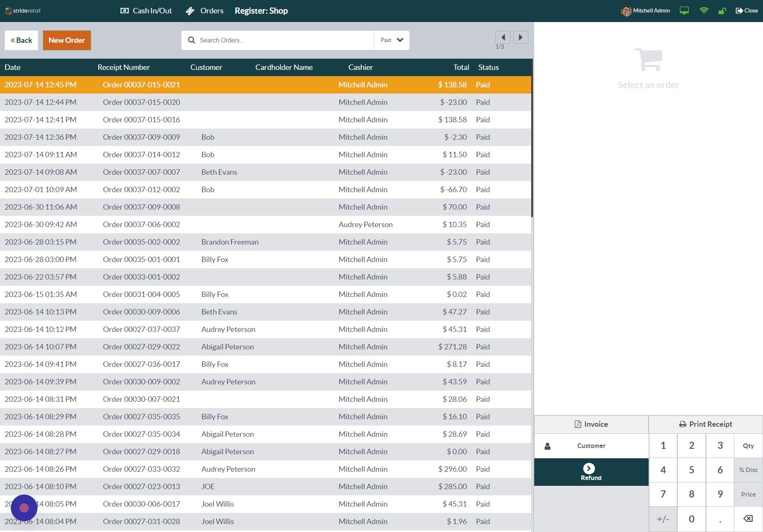Viewport: 763px width, 532px height.
Task: Select Order 00035-001-0001
Action: [265, 260]
